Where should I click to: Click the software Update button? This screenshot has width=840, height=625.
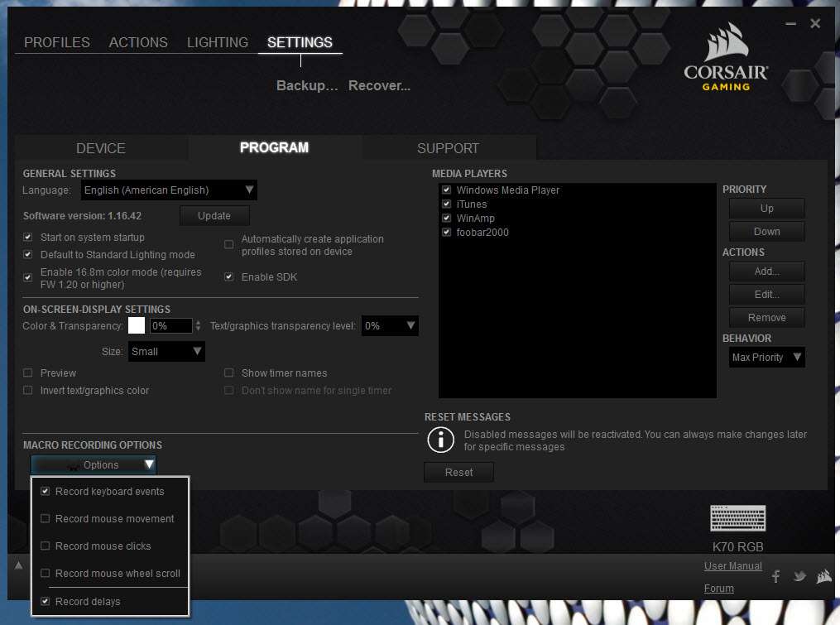coord(214,215)
